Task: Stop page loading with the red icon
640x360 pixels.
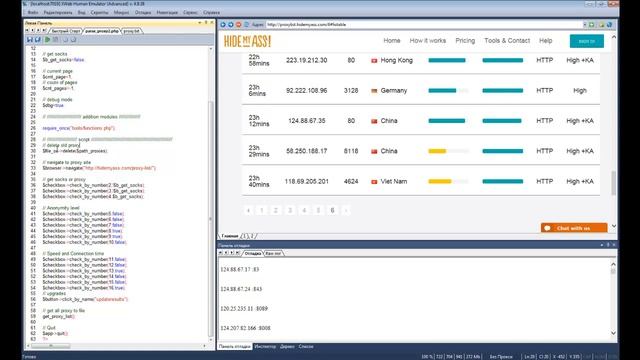Action: (239, 24)
